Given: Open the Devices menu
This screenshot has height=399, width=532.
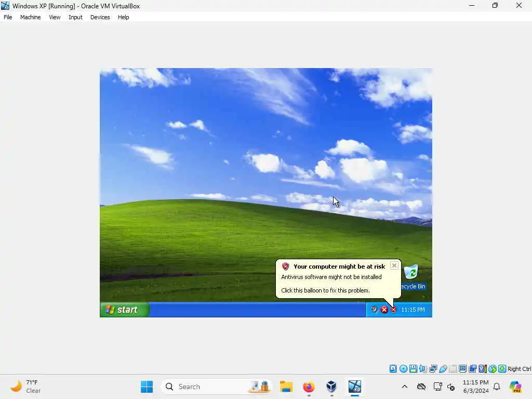Looking at the screenshot, I should pyautogui.click(x=100, y=17).
